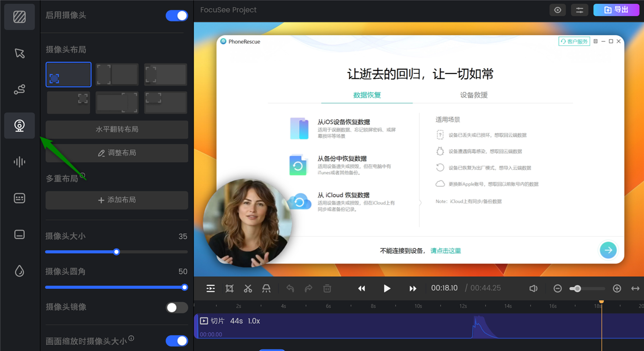The width and height of the screenshot is (644, 351).
Task: Open the captions sidebar icon
Action: (19, 198)
